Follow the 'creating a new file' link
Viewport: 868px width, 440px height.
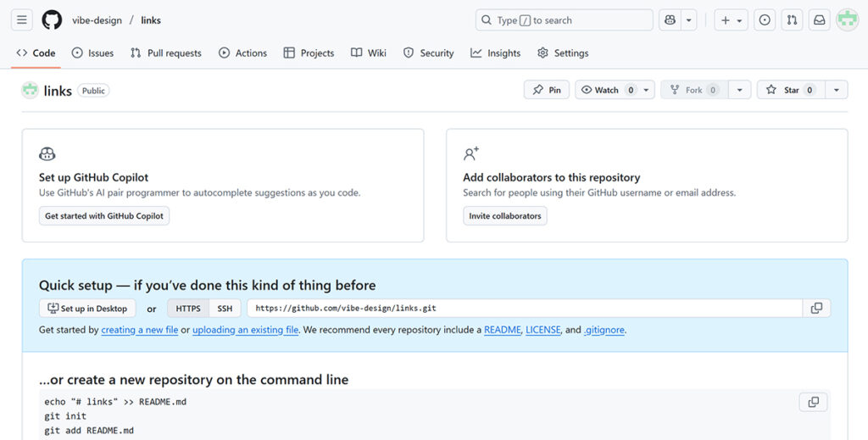point(139,330)
